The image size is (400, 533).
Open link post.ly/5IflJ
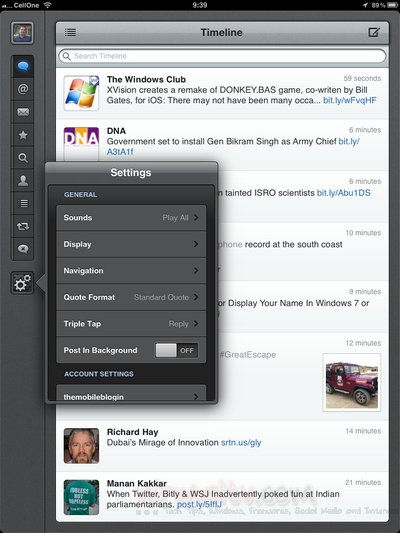point(199,504)
